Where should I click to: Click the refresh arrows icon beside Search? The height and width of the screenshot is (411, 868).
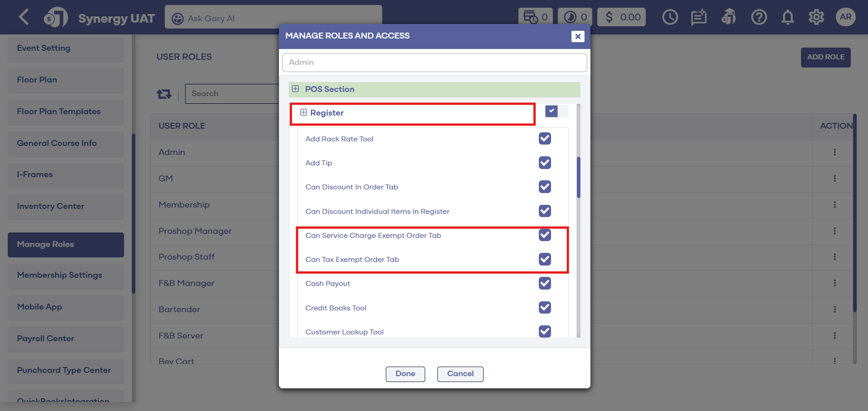point(164,94)
